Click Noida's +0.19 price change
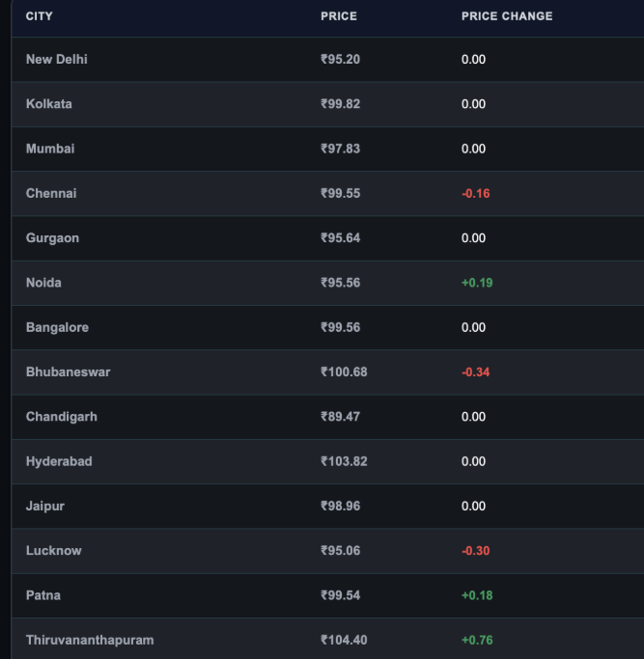 (477, 283)
